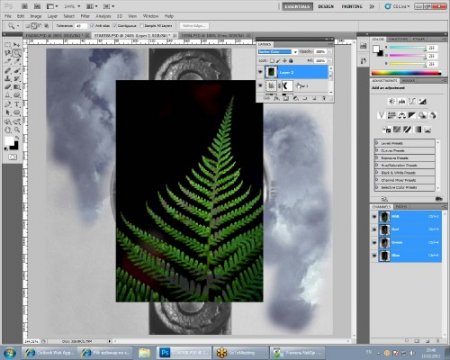Image resolution: width=450 pixels, height=360 pixels.
Task: Hide Layer 2 using its eye icon
Action: 260,72
